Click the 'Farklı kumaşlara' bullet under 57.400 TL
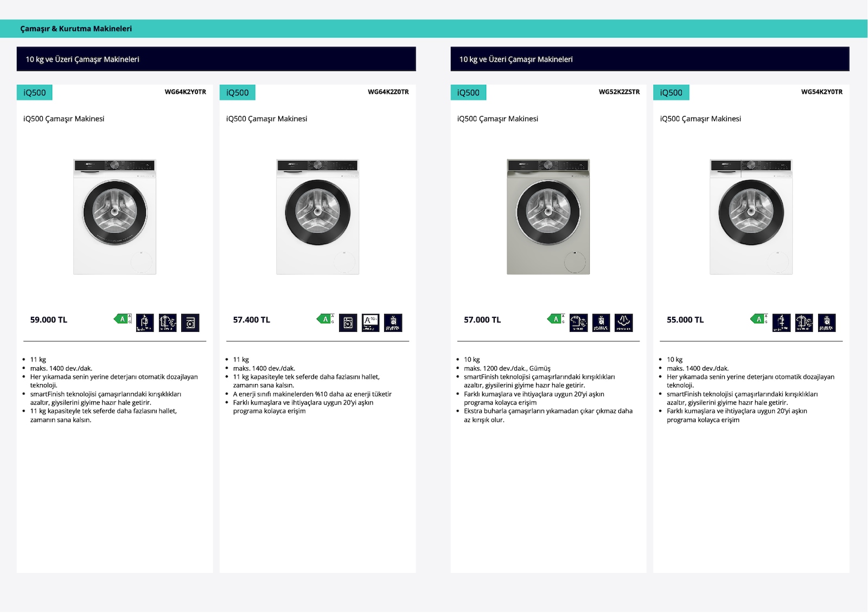This screenshot has height=613, width=868. point(303,407)
